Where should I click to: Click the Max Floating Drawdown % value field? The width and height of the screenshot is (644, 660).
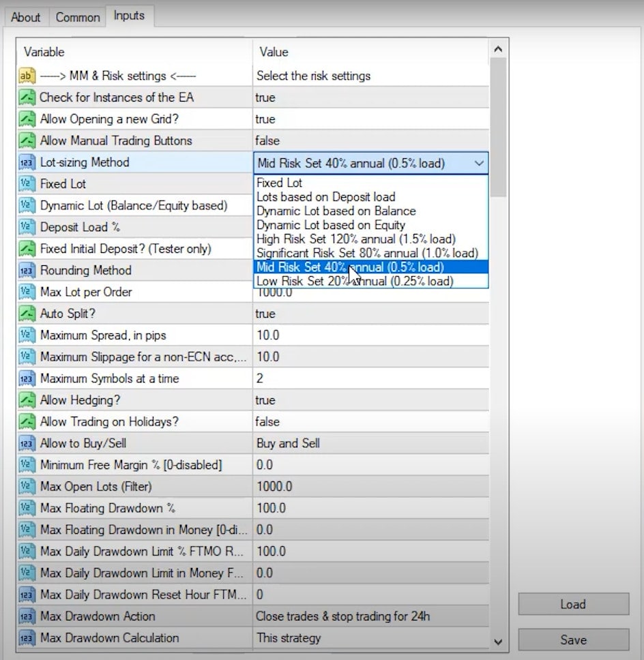370,509
